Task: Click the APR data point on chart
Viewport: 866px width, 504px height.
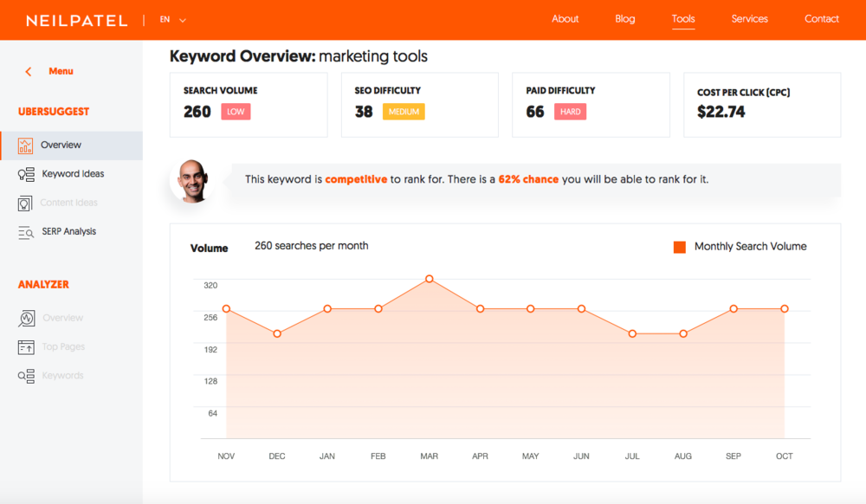Action: coord(481,308)
